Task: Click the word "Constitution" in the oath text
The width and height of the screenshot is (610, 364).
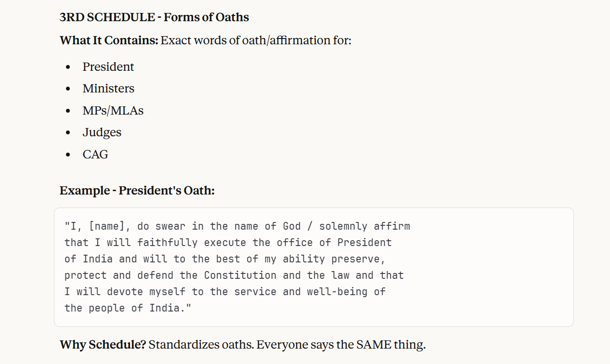Action: pyautogui.click(x=240, y=275)
